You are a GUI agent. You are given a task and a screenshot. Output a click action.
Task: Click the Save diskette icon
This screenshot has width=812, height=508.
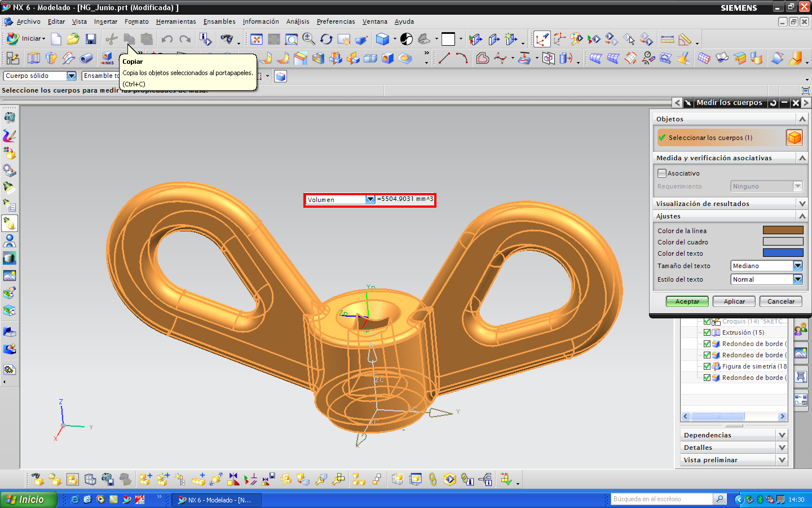coord(91,39)
